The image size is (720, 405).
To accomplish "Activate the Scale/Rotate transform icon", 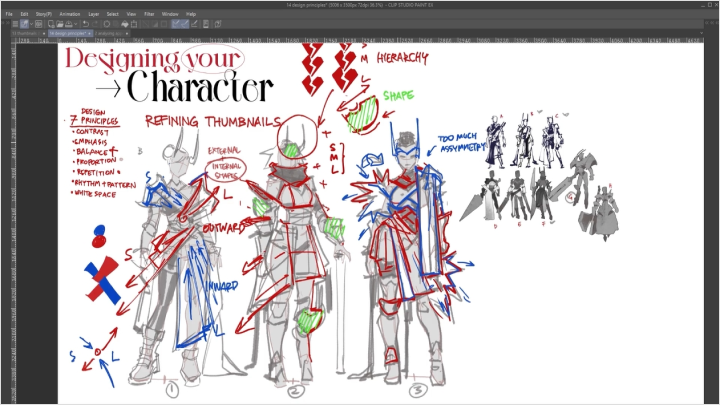I will coord(134,24).
